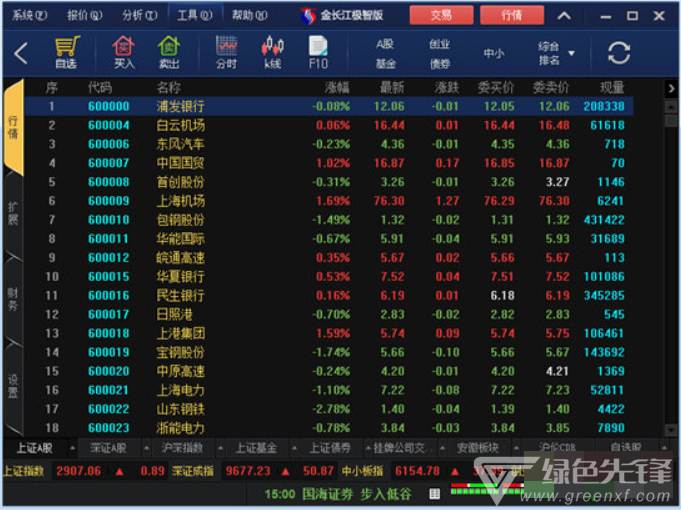The height and width of the screenshot is (510, 681).
Task: Sort by the 最新 column header
Action: coord(392,88)
